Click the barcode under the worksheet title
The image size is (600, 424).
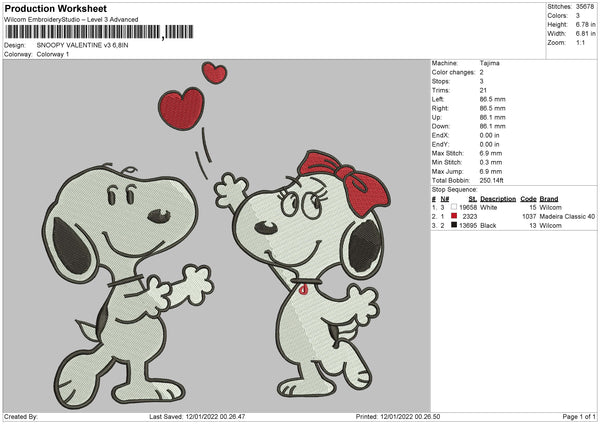99,32
